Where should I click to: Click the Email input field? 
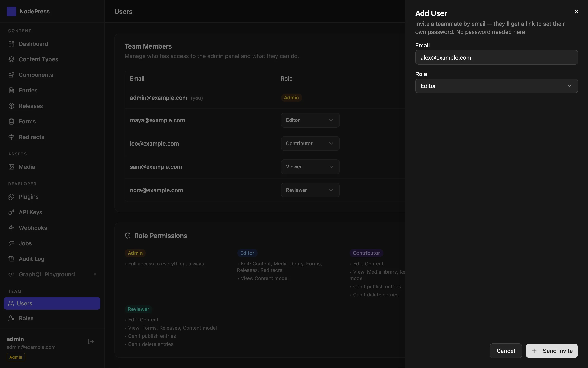(496, 57)
